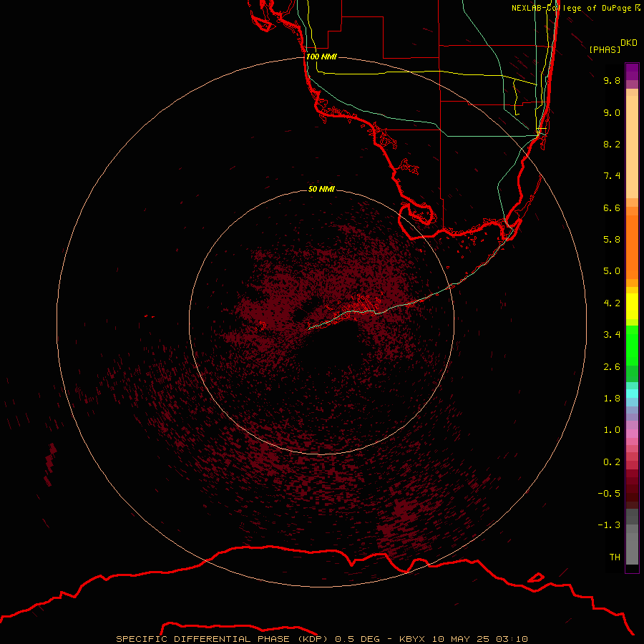
Task: Click the 0.2 scale value
Action: tap(612, 462)
